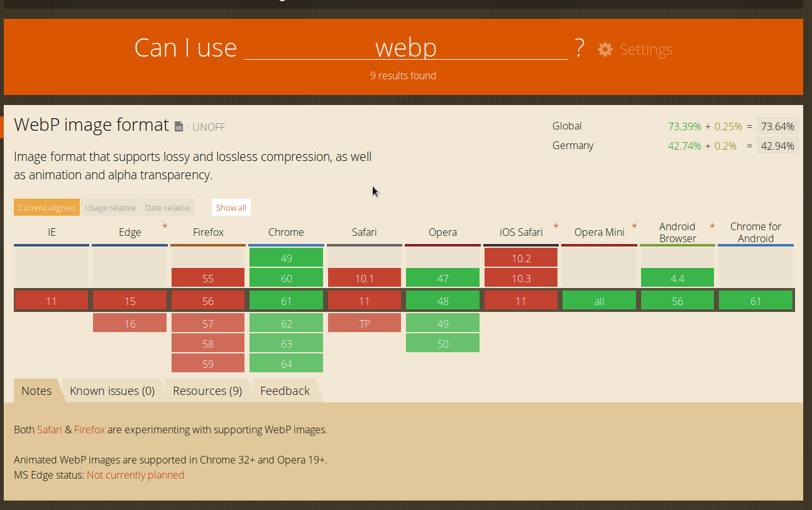Click the Firefox link in the notes

pos(89,430)
